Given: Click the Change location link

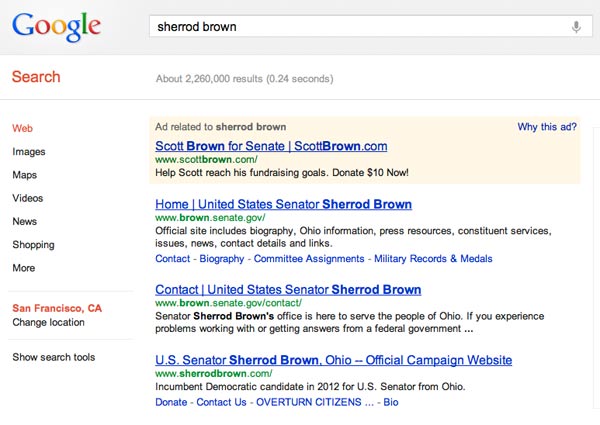Looking at the screenshot, I should (48, 322).
